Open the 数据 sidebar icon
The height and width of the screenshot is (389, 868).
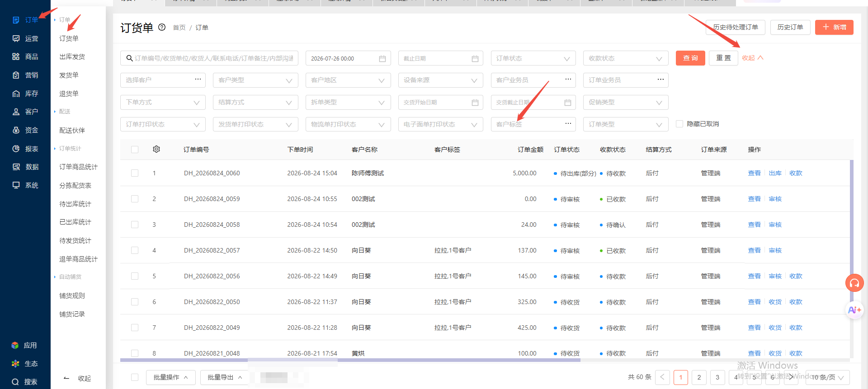[16, 167]
